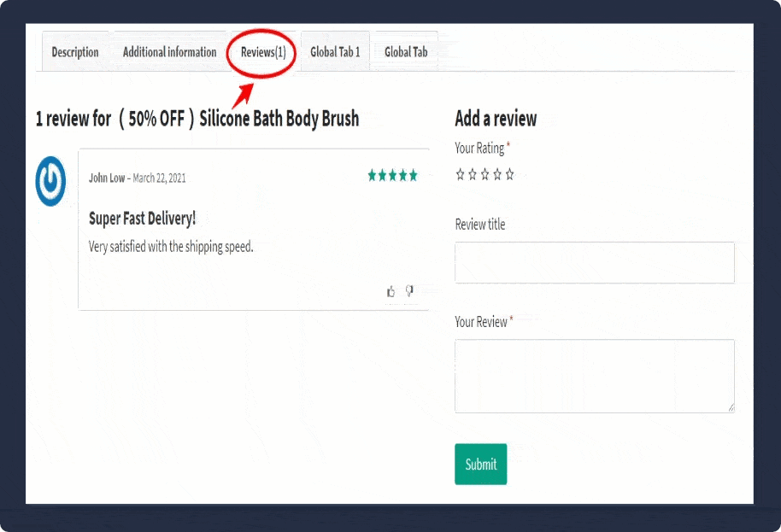
Task: Click inside the Review title field
Action: (x=594, y=262)
